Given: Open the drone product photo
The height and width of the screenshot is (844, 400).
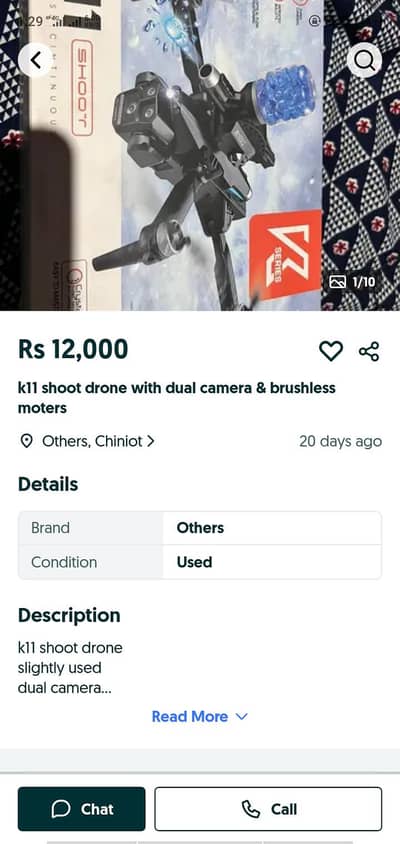Looking at the screenshot, I should click(200, 155).
